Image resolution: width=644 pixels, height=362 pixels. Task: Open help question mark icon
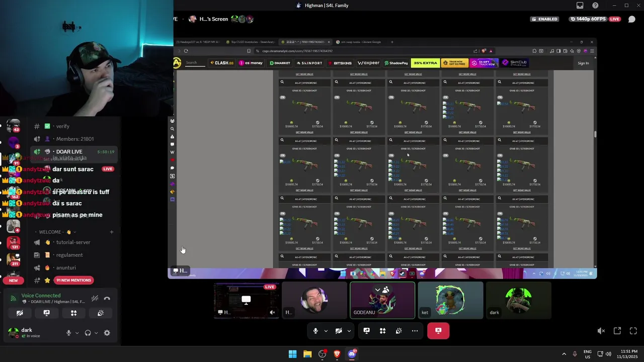pyautogui.click(x=596, y=6)
